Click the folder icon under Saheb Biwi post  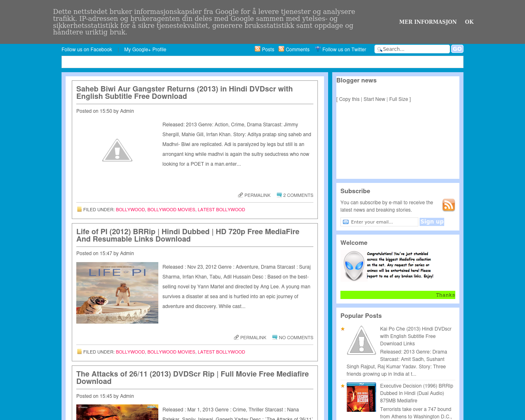pos(80,209)
